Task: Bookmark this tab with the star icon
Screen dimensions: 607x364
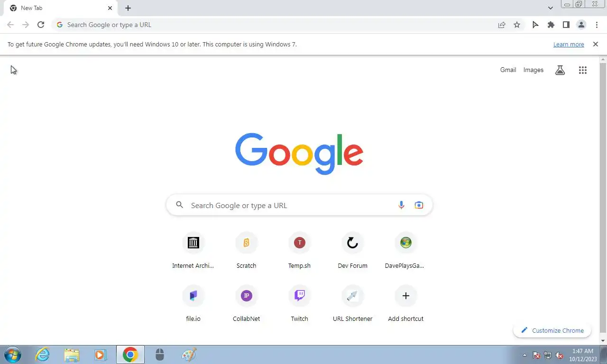Action: point(517,25)
